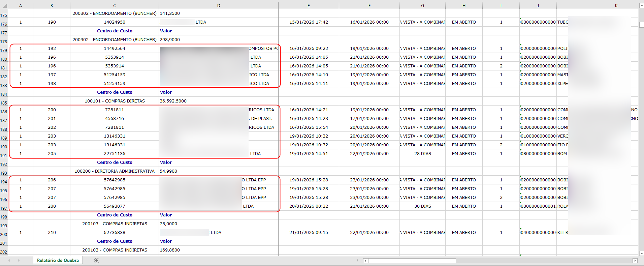Click the 141,3500 value cell
Screen dimensions: 644x266
click(x=219, y=13)
